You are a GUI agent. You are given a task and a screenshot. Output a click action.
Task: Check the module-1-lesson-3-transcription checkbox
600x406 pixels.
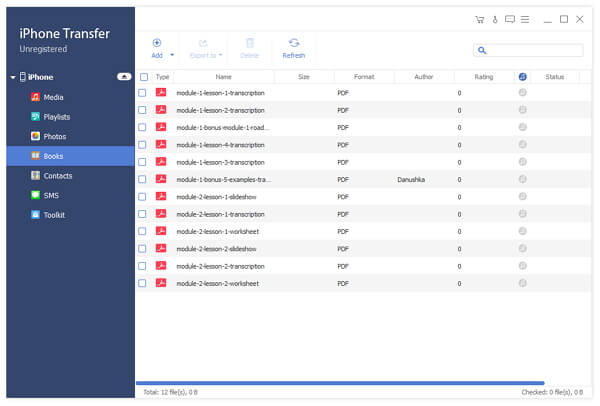coord(142,162)
